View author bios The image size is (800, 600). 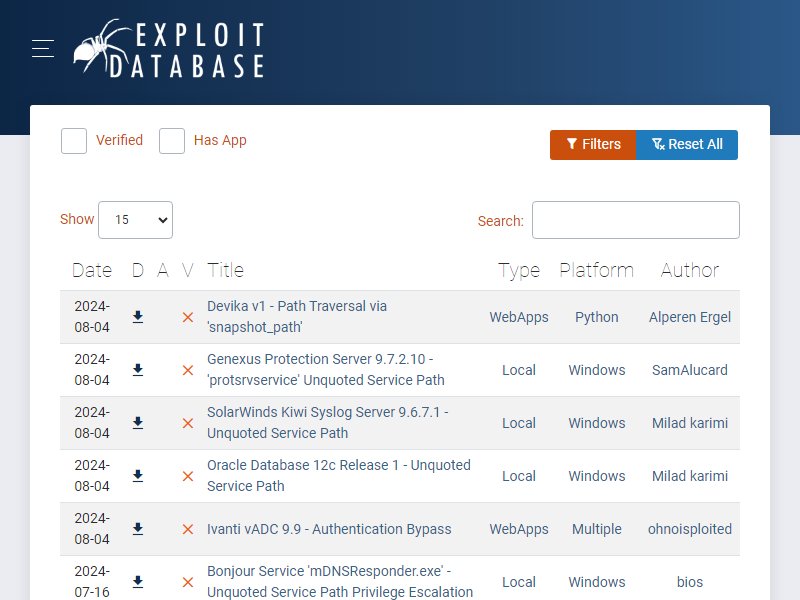point(690,582)
